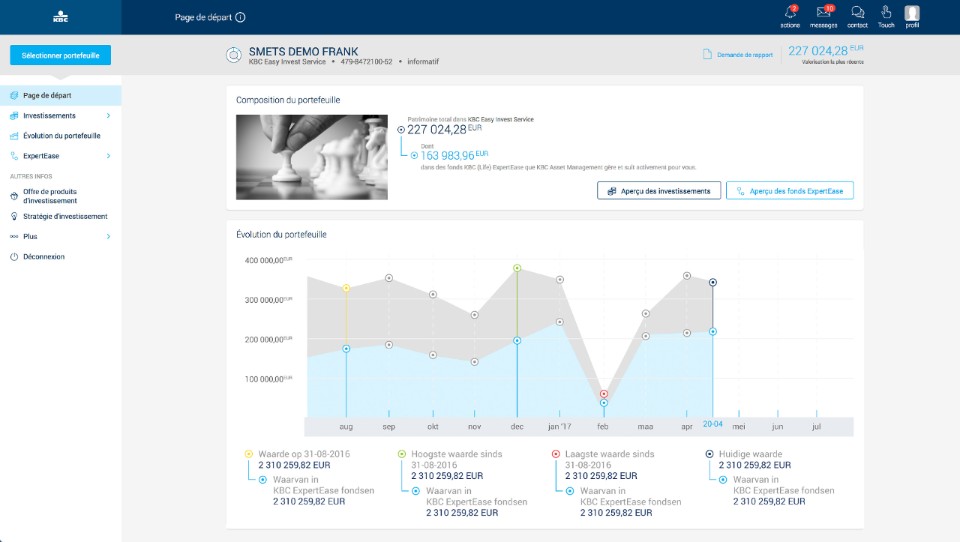Click the header amount 227 024,28 EUR
Screen dimensions: 960x542
[825, 51]
